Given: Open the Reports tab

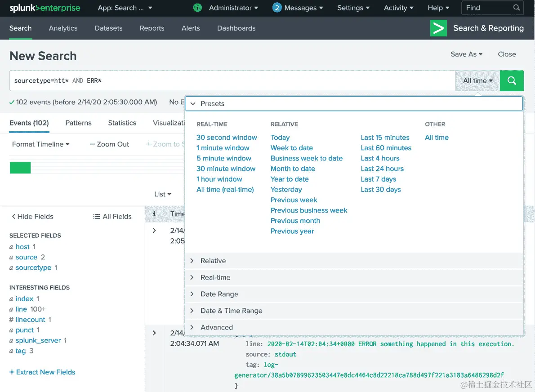Looking at the screenshot, I should (x=152, y=28).
